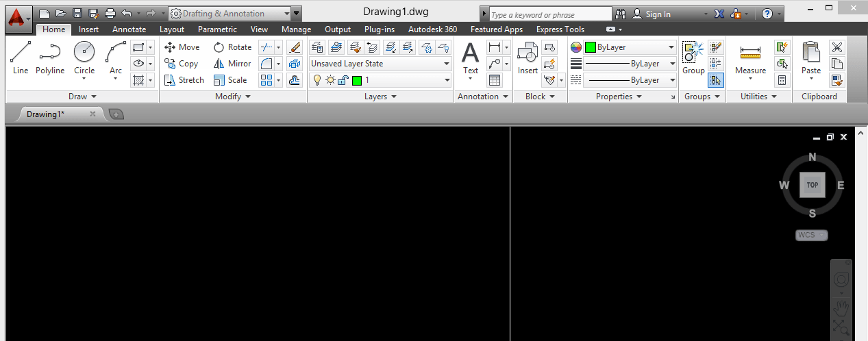Click the Offset icon
The image size is (868, 341).
click(x=295, y=80)
